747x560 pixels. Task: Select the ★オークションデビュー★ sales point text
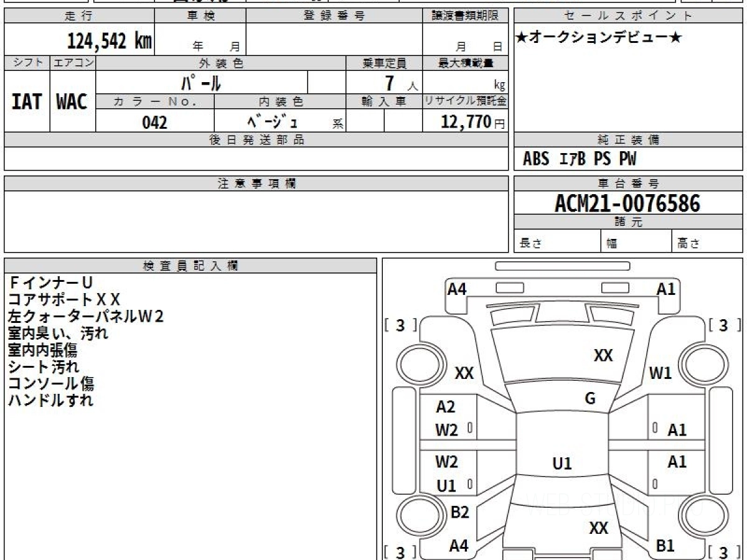[599, 37]
